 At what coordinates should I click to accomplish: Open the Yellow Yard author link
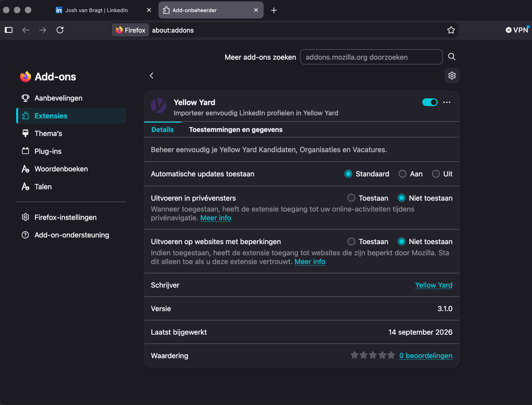434,285
